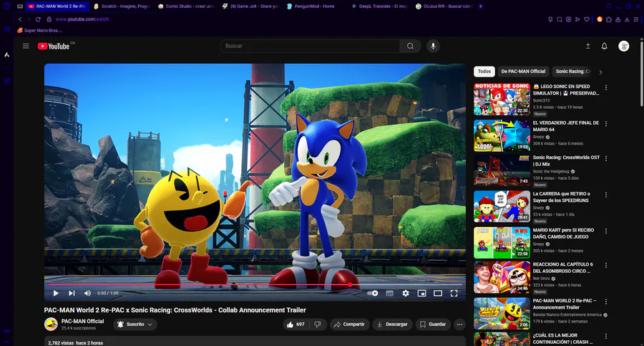Screen dimensions: 644x346
Task: Click the search magnifier button
Action: click(410, 46)
